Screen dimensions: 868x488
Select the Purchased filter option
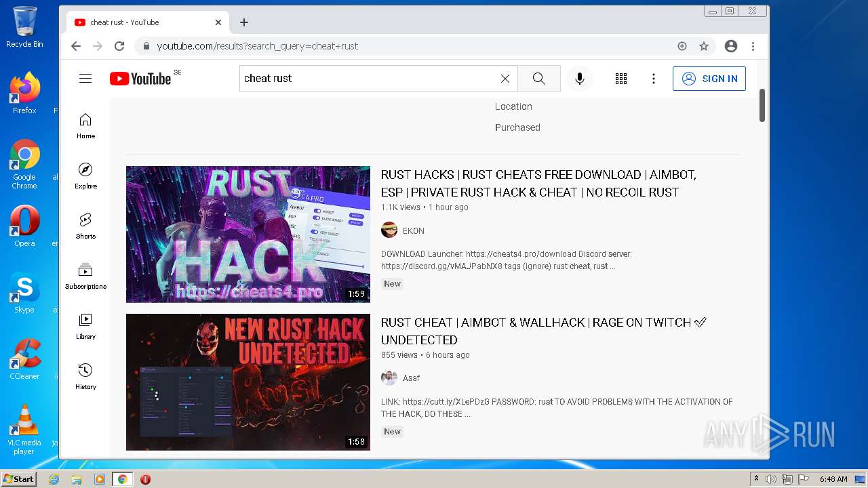coord(517,127)
